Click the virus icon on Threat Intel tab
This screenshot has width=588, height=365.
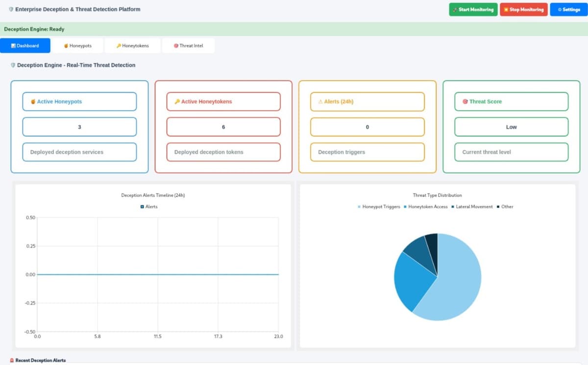[x=176, y=45]
